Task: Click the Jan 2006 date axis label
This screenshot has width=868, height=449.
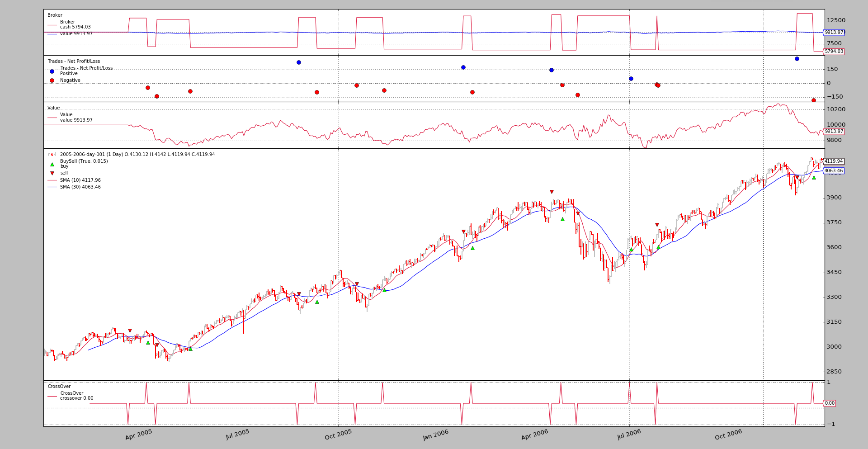Action: pos(436,435)
